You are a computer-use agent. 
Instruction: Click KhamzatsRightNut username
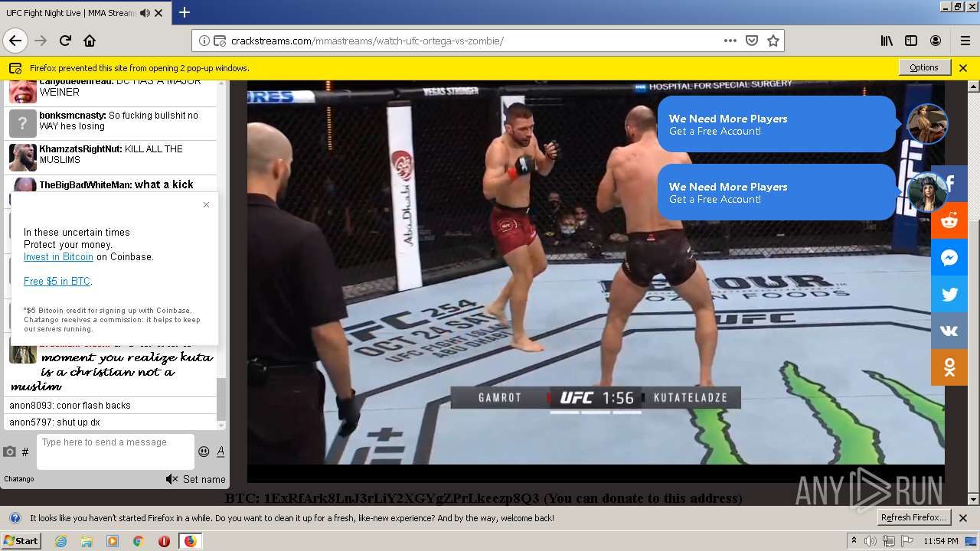(x=80, y=149)
